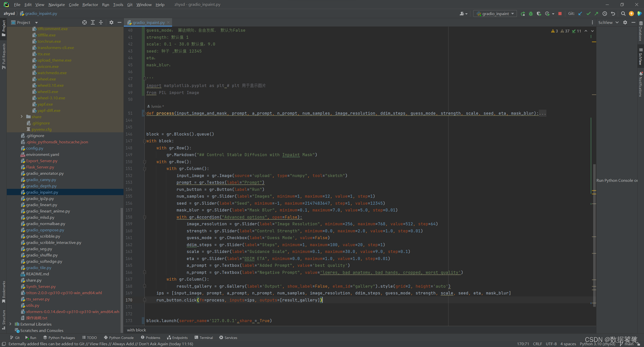644x347 pixels.
Task: Switch to the gradio_inpaint.py editor tab
Action: (x=149, y=23)
